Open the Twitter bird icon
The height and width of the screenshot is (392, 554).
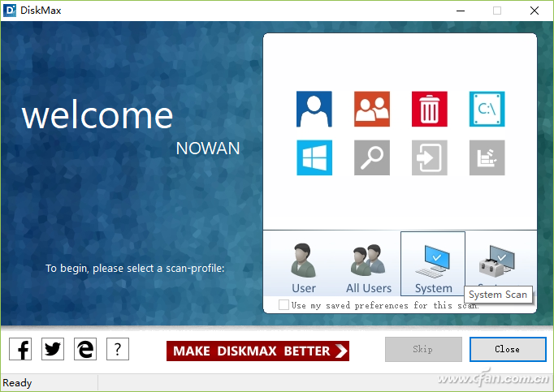tap(53, 350)
